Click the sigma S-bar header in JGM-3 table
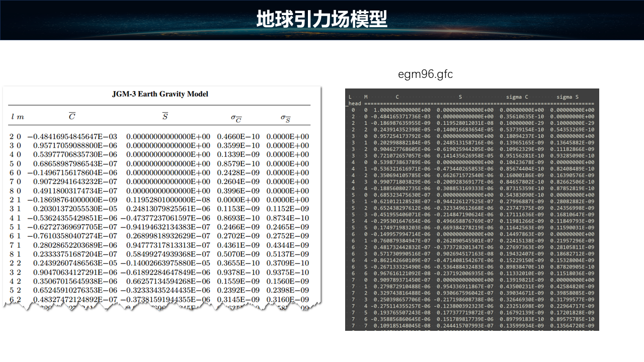 click(x=286, y=118)
